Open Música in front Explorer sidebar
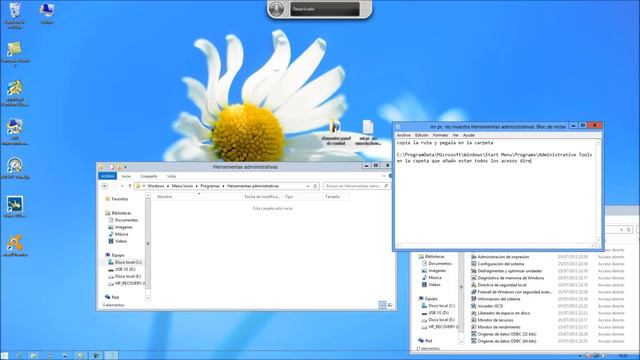This screenshot has height=360, width=640. pyautogui.click(x=118, y=234)
